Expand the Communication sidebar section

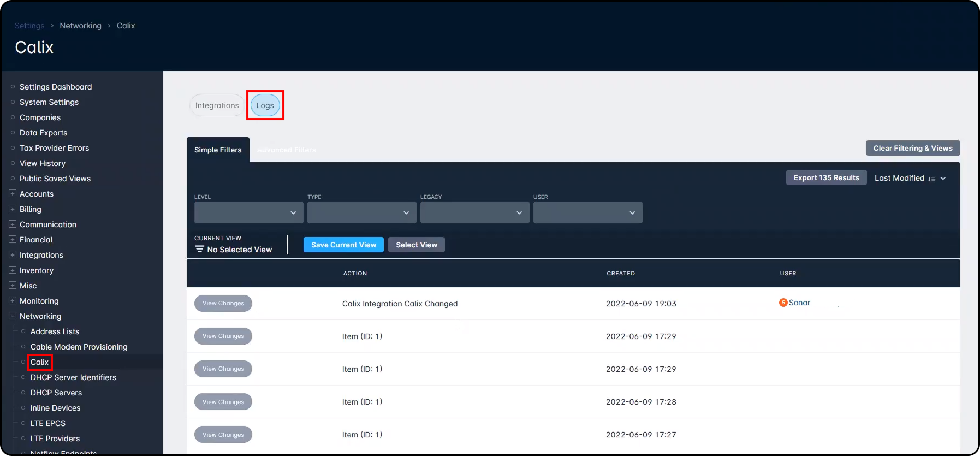pos(13,224)
